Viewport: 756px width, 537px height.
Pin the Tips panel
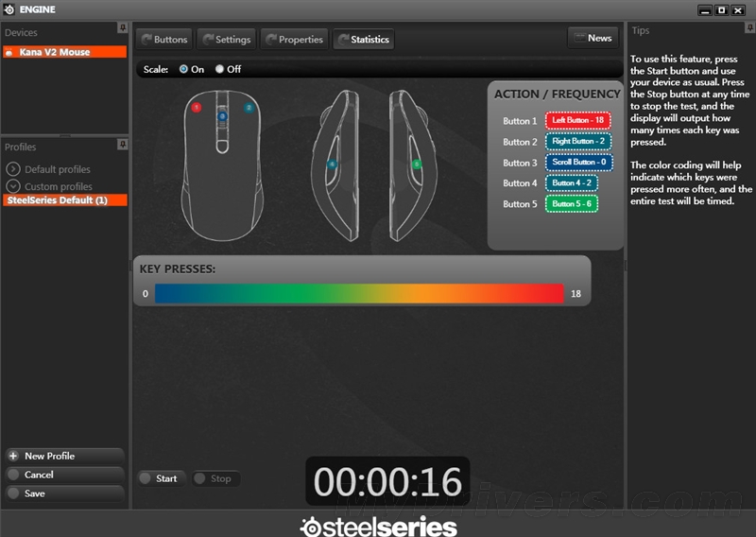(x=749, y=28)
